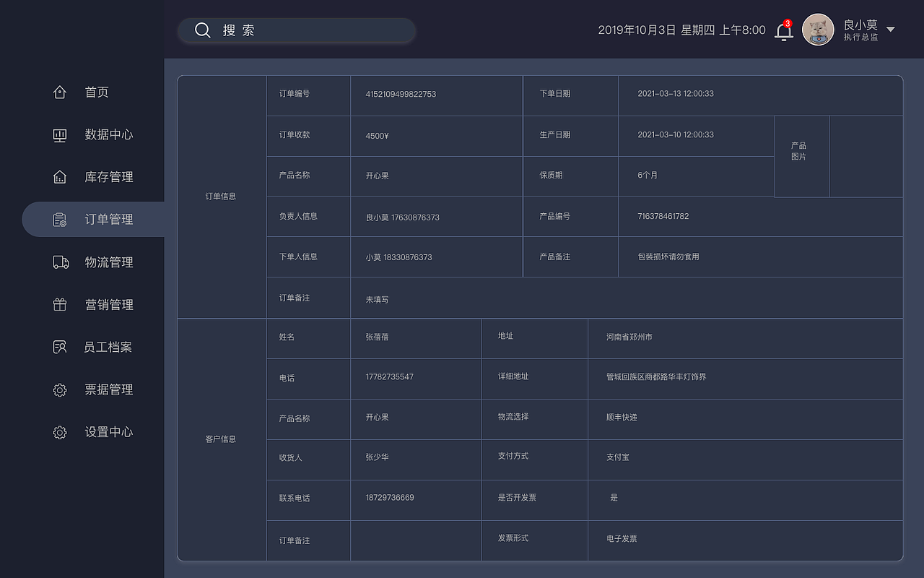Select the 订单管理 clipboard icon

[x=59, y=220]
